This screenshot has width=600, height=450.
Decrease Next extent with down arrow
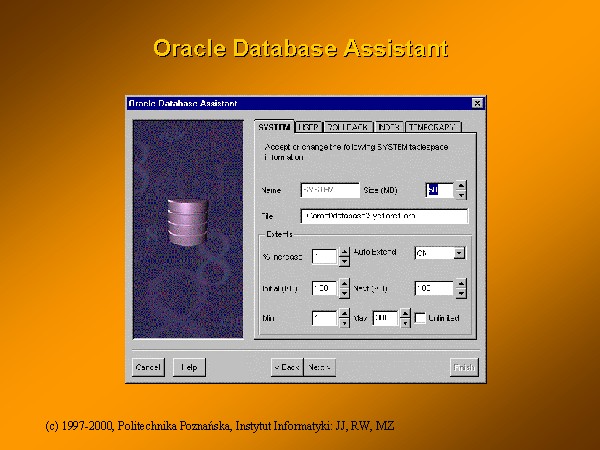tap(461, 293)
